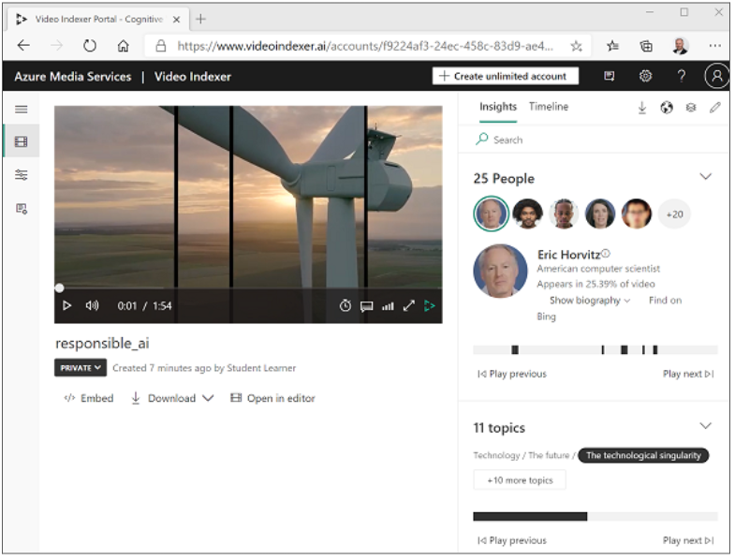Click Play next under topics

tap(690, 542)
